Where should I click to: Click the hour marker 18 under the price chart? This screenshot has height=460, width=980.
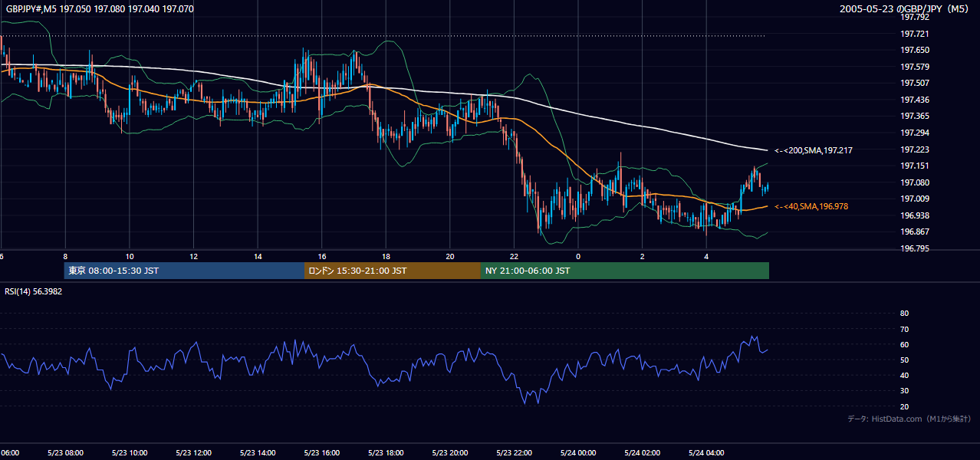click(x=386, y=256)
